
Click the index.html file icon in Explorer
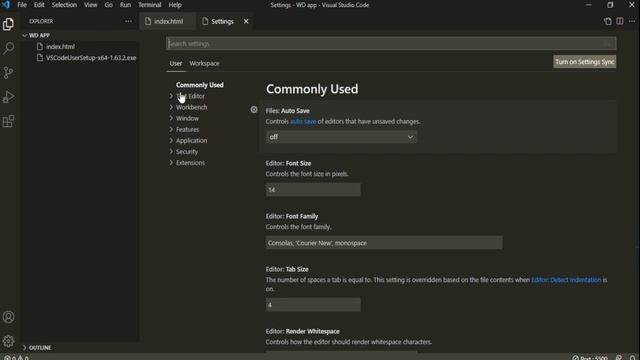[40, 47]
